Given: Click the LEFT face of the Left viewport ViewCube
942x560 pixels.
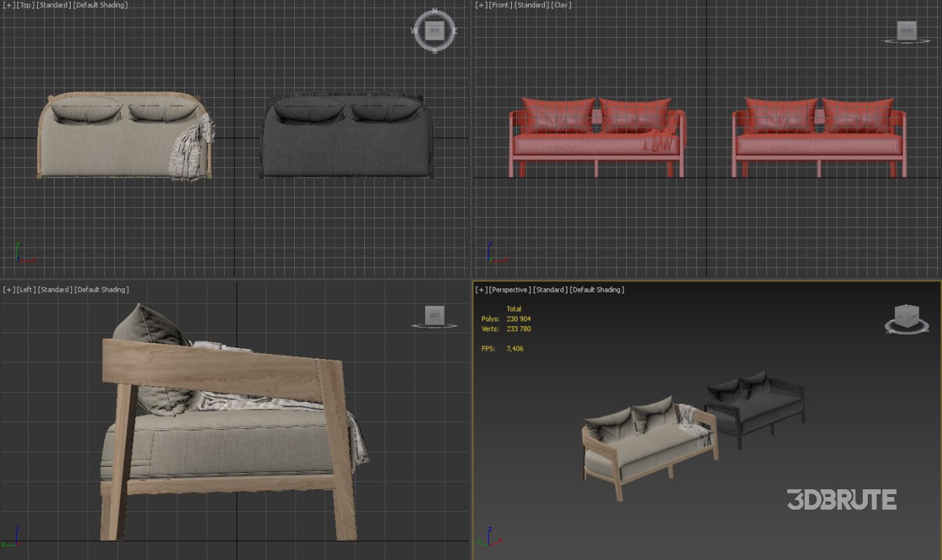Looking at the screenshot, I should pos(435,316).
